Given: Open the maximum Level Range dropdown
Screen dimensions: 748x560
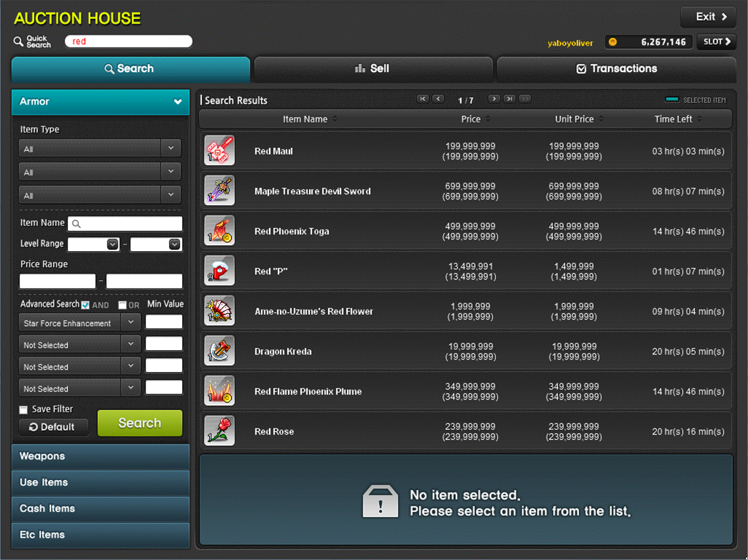Looking at the screenshot, I should [175, 244].
